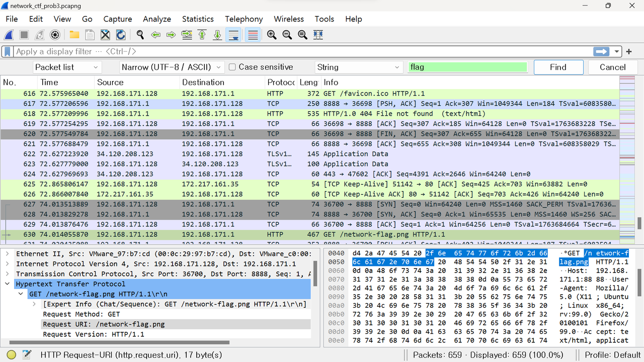Click the Cancel search button
The image size is (644, 362).
(613, 67)
